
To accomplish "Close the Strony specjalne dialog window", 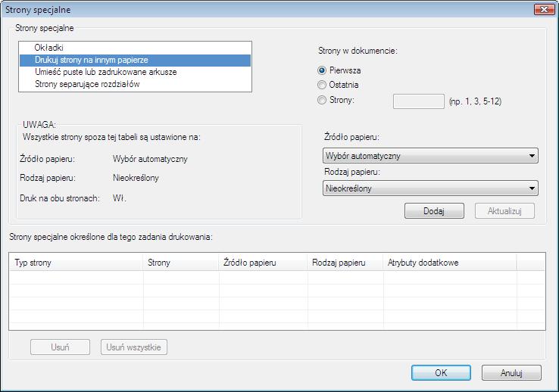I will pyautogui.click(x=544, y=9).
